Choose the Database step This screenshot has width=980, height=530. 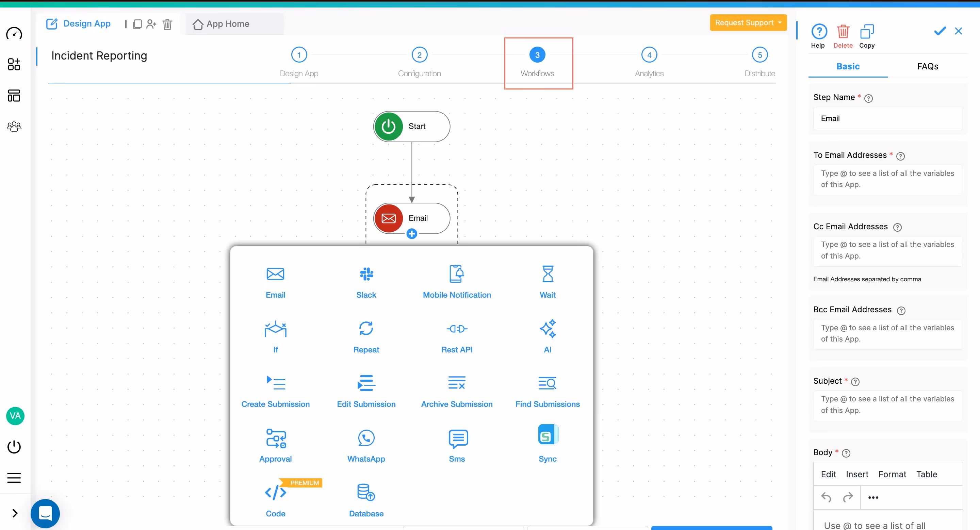pos(366,500)
